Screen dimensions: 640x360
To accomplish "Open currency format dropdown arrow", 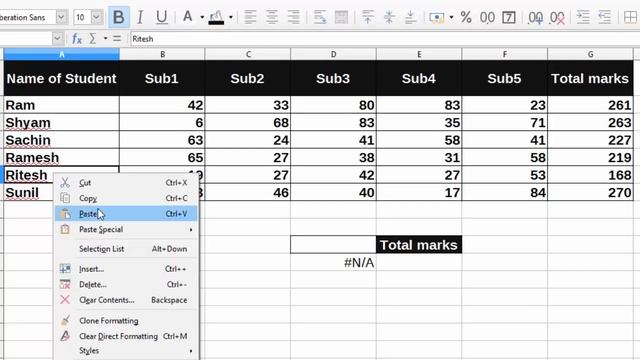I will point(451,17).
